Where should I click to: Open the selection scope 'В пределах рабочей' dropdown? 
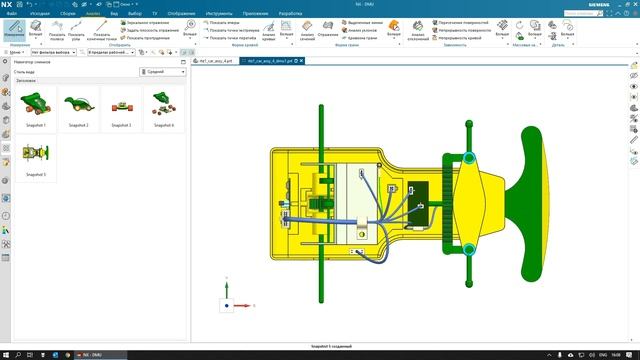pyautogui.click(x=111, y=52)
